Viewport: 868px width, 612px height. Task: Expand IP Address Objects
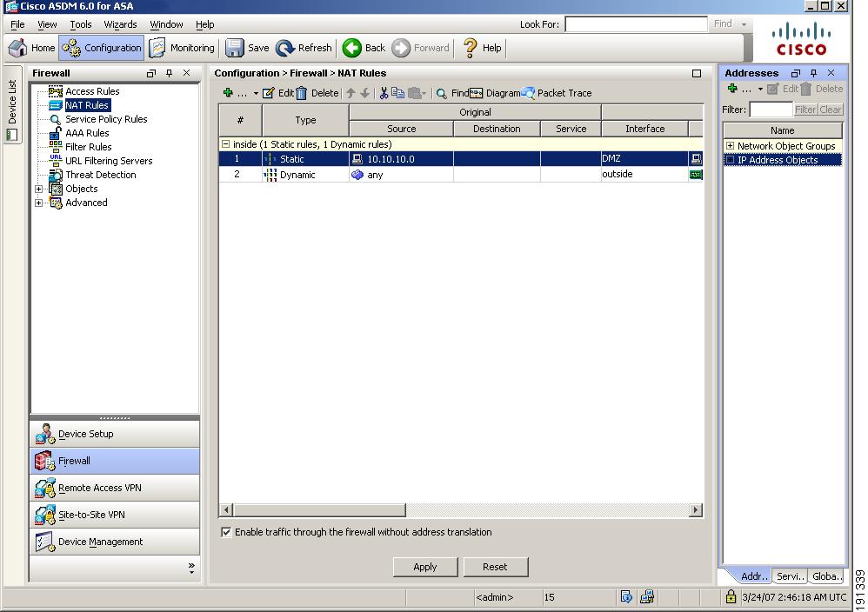(731, 160)
